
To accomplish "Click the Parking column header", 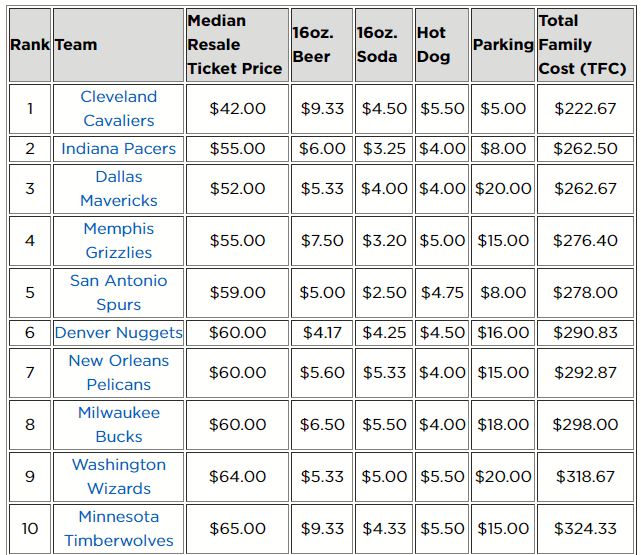I will [x=503, y=45].
